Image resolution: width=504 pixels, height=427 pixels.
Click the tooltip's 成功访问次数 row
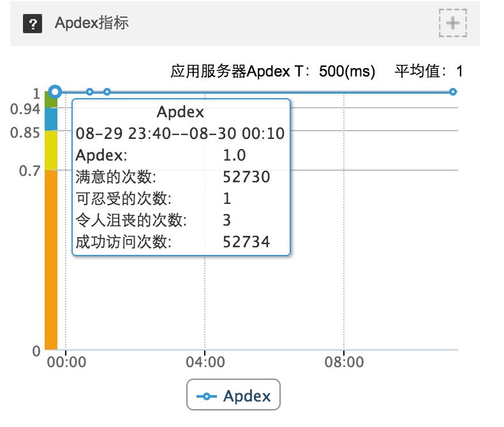tap(173, 242)
